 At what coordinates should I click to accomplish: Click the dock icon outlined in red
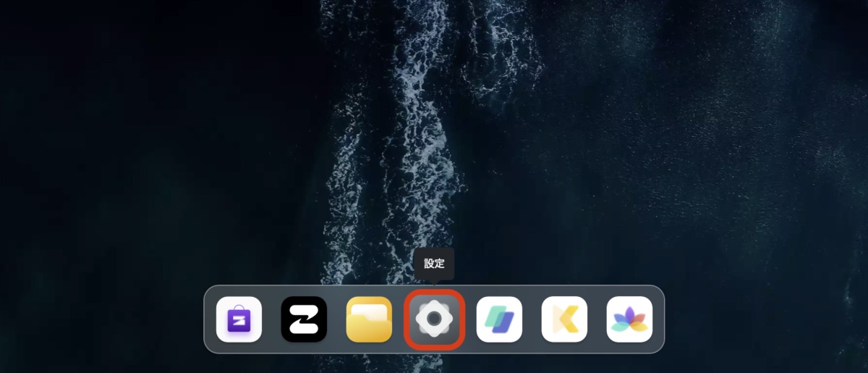tap(434, 319)
